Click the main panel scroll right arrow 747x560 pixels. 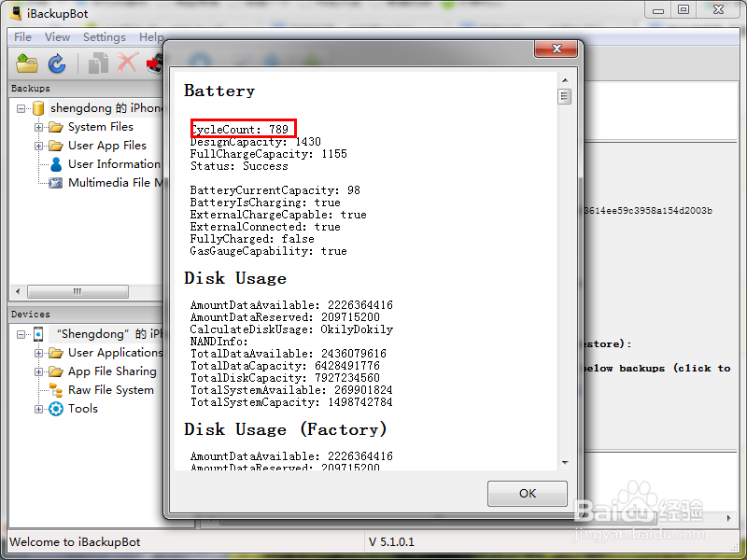click(x=729, y=518)
